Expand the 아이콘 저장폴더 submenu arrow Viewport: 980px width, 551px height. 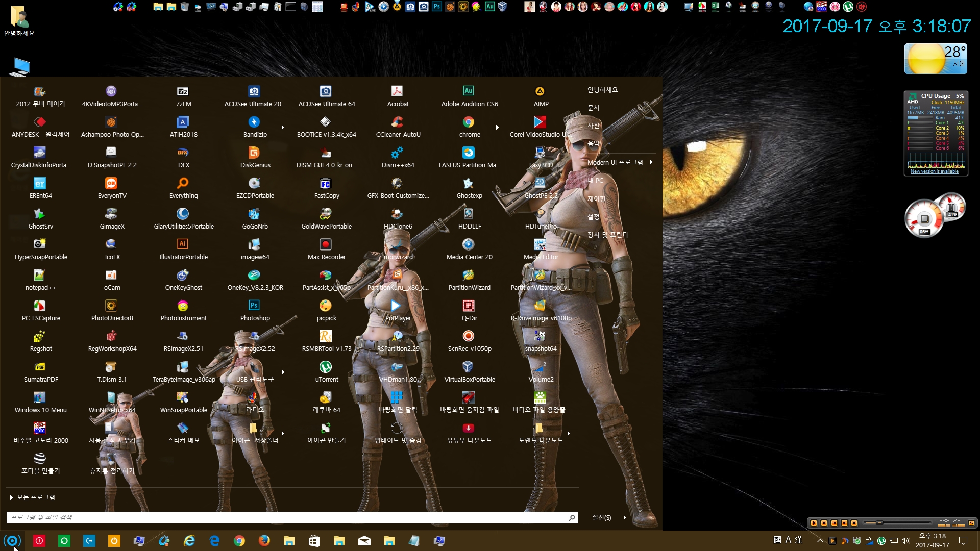(x=283, y=434)
